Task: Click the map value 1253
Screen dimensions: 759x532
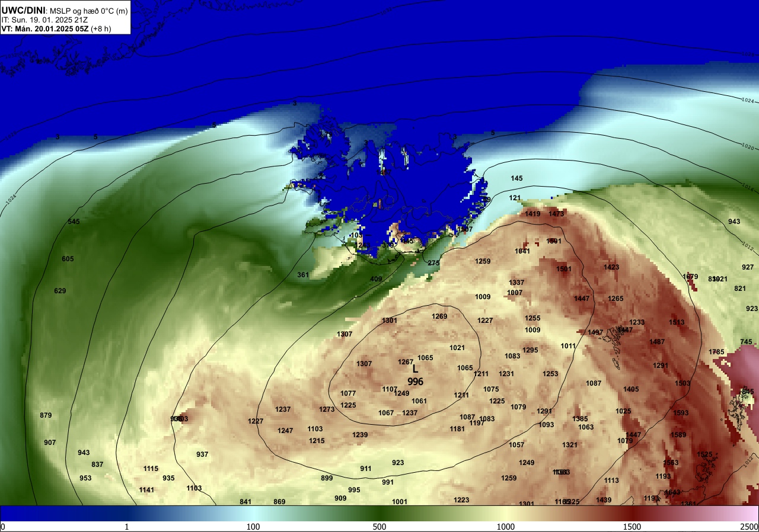Action: (550, 374)
